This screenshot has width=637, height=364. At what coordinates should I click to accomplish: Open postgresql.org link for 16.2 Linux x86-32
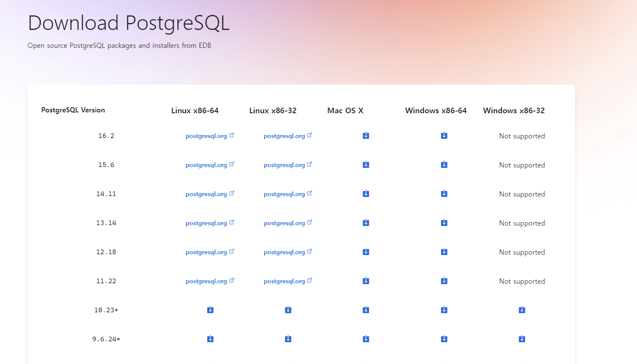tap(288, 136)
